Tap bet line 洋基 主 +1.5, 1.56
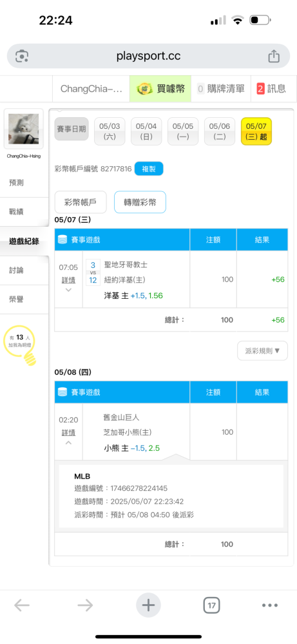Image resolution: width=297 pixels, height=644 pixels. click(x=133, y=296)
